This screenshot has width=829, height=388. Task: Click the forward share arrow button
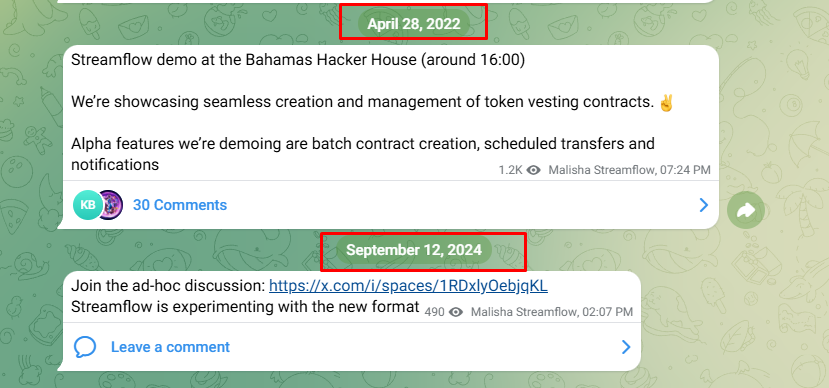point(745,210)
